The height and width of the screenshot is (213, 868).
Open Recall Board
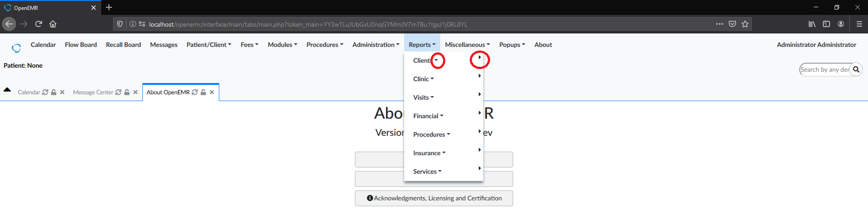(123, 45)
